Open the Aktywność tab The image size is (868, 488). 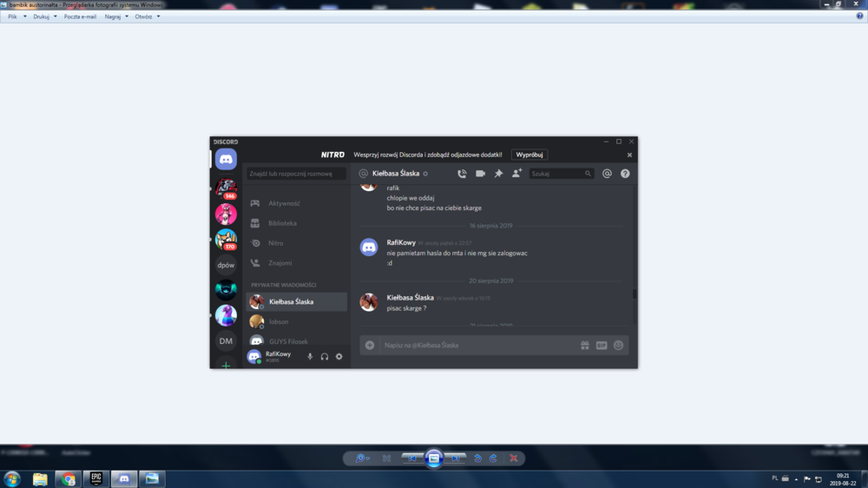click(296, 203)
